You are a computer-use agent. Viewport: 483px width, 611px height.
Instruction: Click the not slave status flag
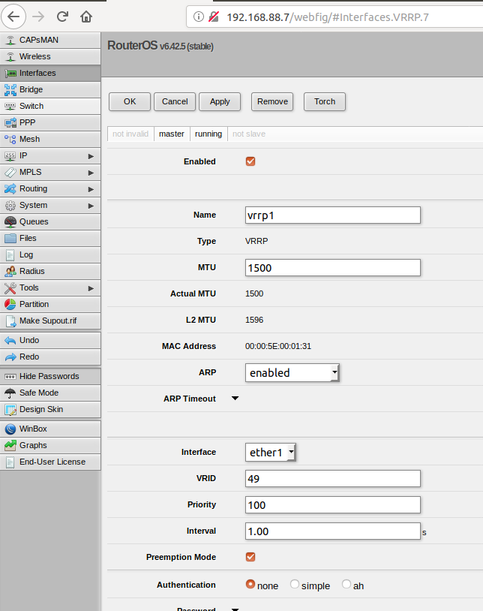(x=249, y=134)
